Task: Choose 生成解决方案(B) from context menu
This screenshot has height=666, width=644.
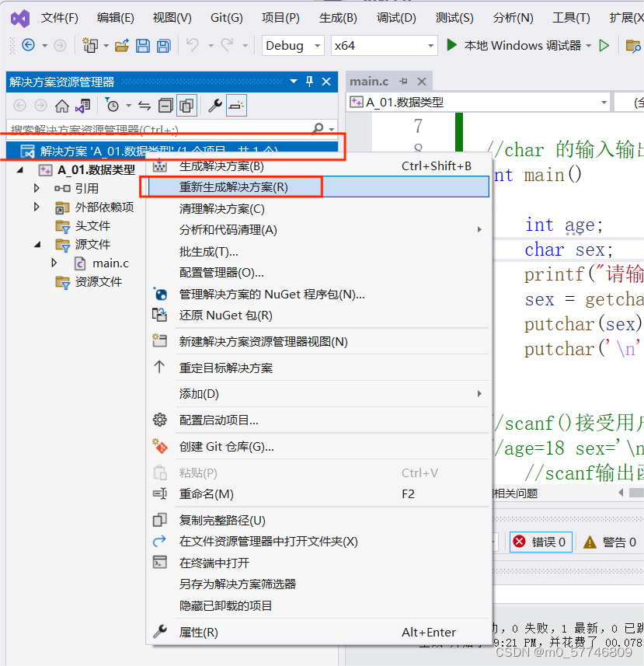Action: 319,166
